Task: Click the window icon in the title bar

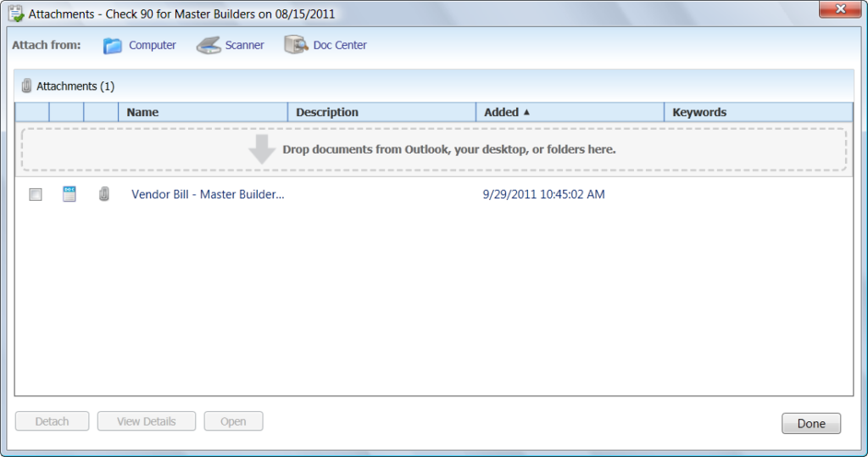Action: [x=15, y=14]
